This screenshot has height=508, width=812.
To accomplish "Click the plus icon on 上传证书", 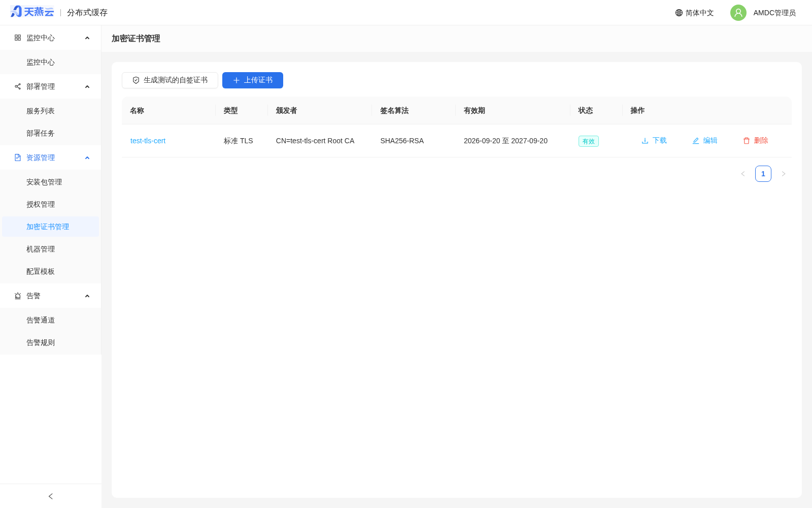I will point(236,80).
